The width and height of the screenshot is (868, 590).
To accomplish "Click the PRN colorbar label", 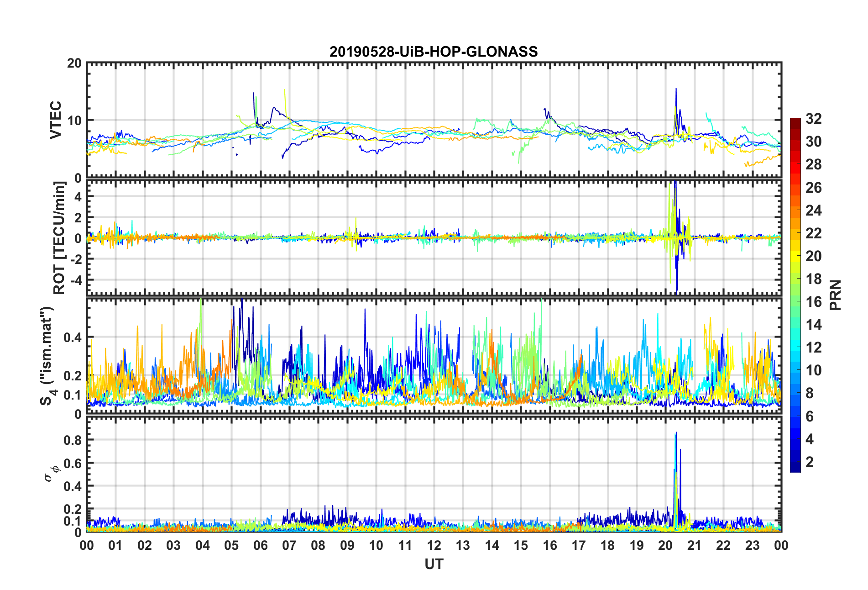I will click(x=835, y=295).
